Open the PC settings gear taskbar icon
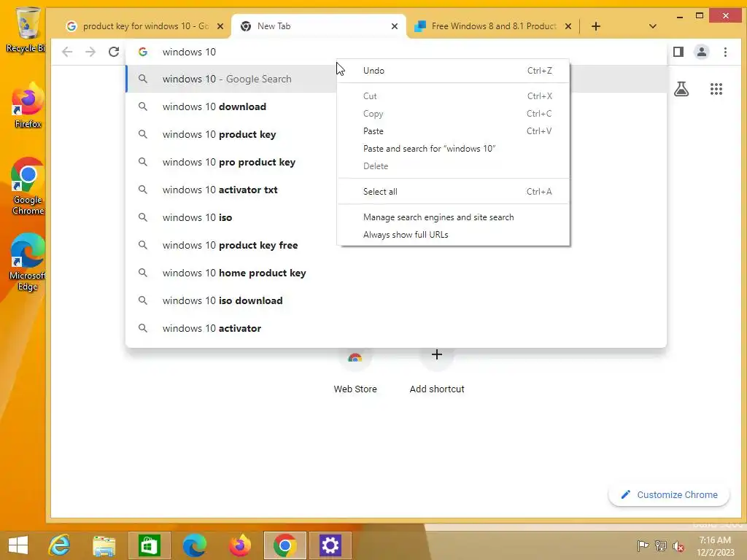The image size is (747, 560). 330,545
